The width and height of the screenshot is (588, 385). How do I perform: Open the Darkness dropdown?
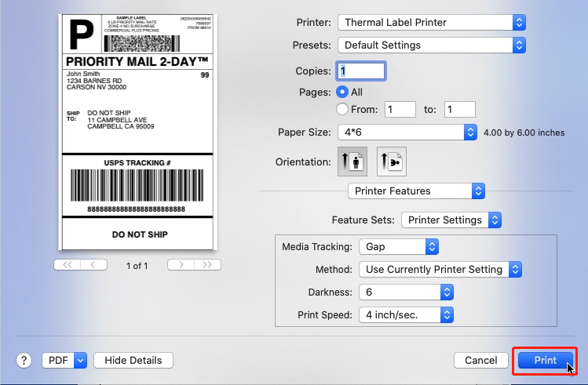[x=406, y=292]
